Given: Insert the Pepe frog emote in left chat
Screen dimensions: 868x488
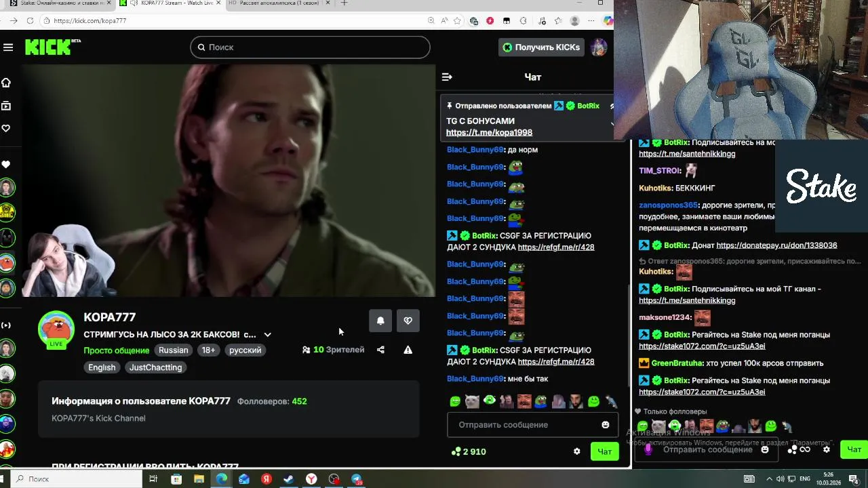Looking at the screenshot, I should (541, 401).
